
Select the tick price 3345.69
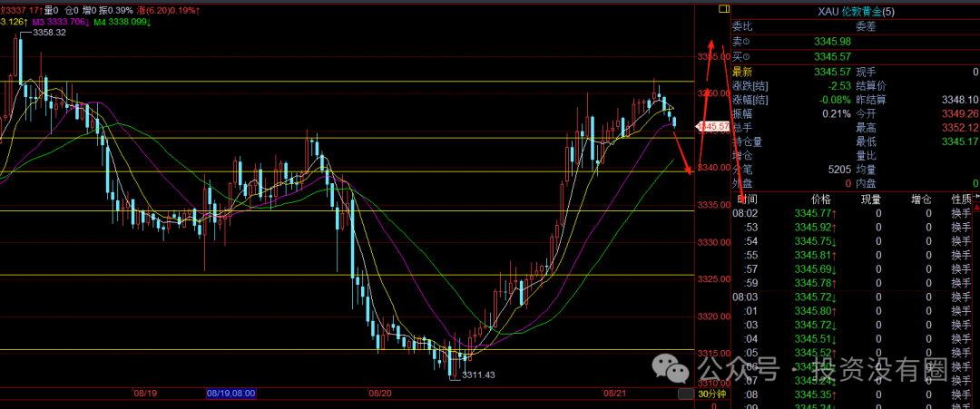pyautogui.click(x=815, y=269)
